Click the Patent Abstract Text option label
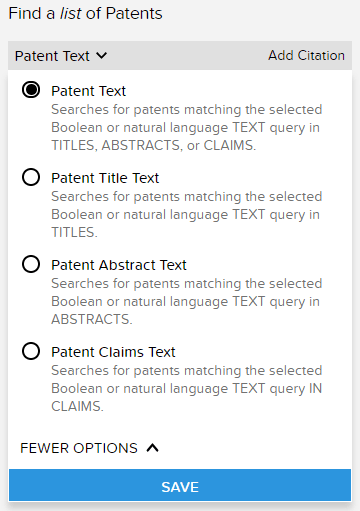 tap(119, 265)
